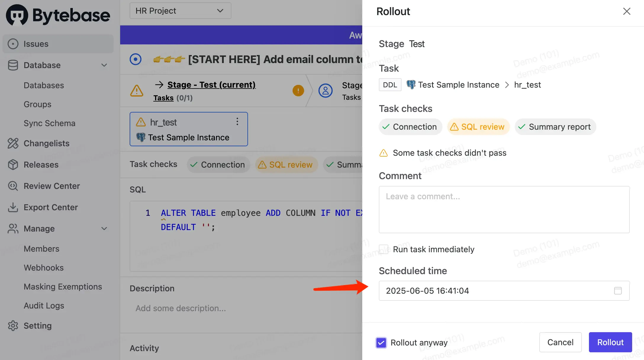Enable Run task immediately checkbox
Viewport: 644px width, 360px height.
[x=384, y=249]
